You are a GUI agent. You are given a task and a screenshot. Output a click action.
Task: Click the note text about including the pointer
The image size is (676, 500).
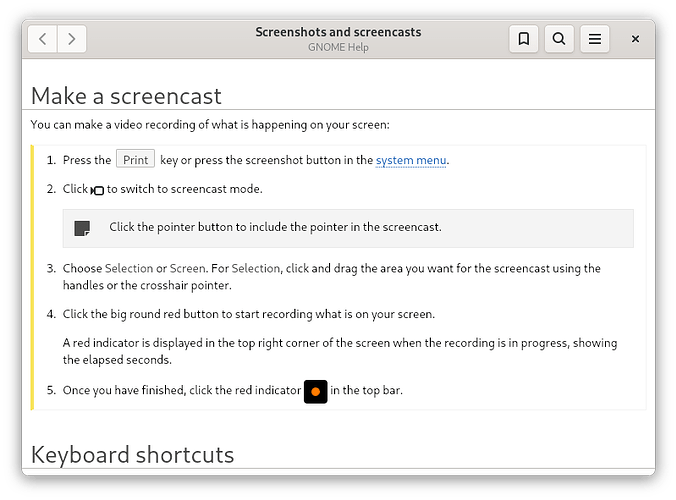(275, 227)
